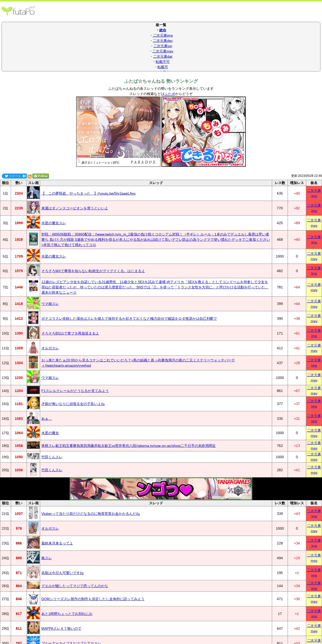Open the 25位 thread thumbnail

pyautogui.click(x=33, y=572)
